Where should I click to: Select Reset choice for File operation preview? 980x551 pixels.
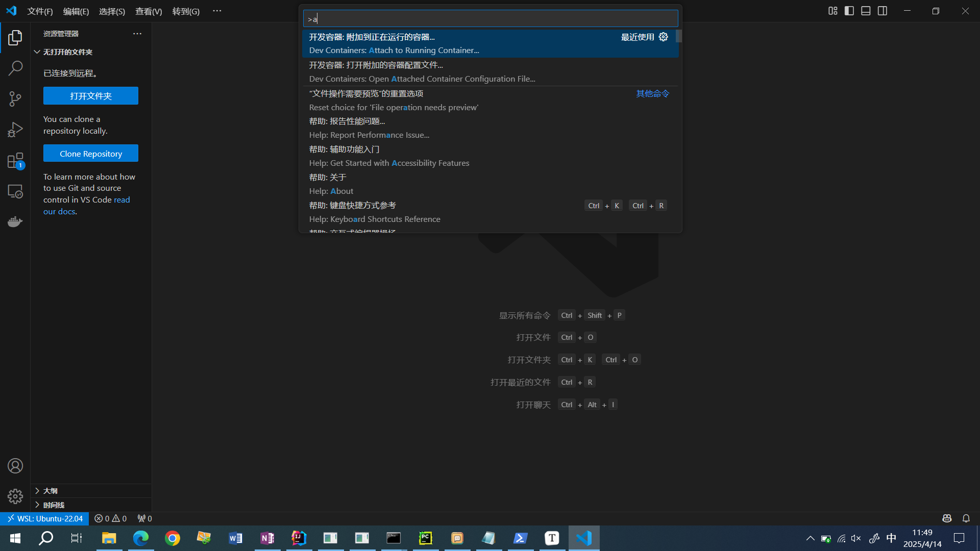(x=490, y=101)
